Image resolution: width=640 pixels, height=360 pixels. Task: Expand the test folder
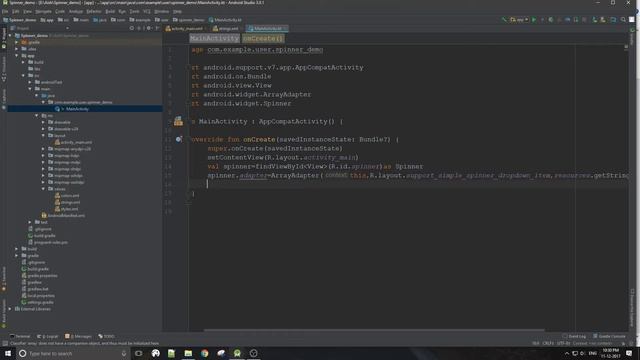tap(30, 222)
